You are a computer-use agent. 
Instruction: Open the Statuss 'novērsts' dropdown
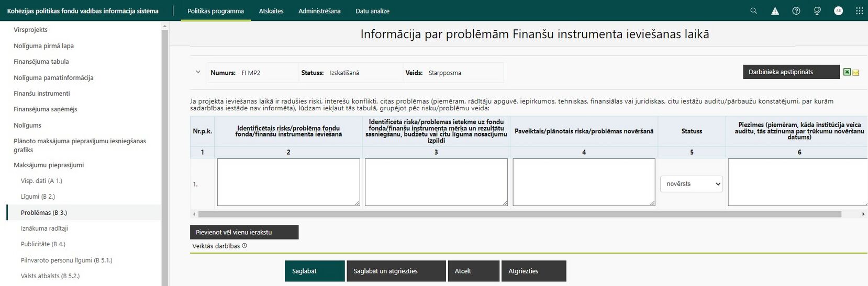click(x=691, y=184)
